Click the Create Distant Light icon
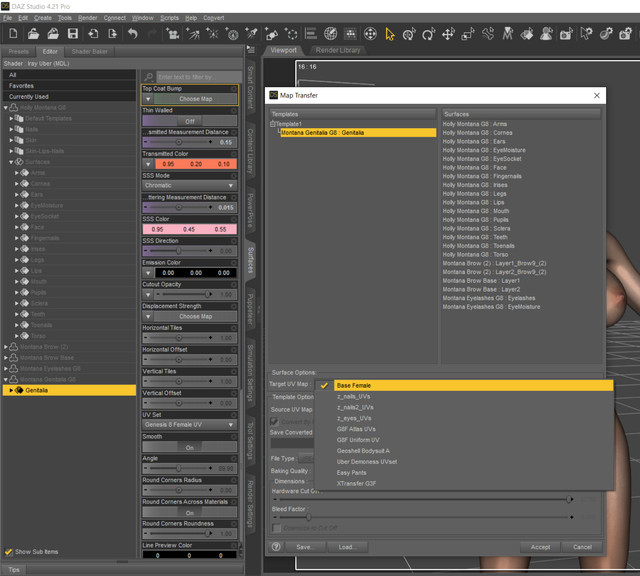The height and width of the screenshot is (576, 640). 192,34
